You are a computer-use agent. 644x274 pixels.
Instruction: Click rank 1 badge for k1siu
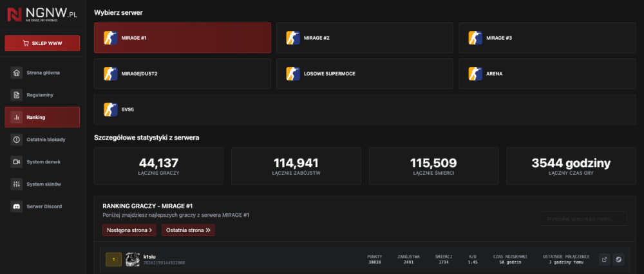pyautogui.click(x=114, y=260)
